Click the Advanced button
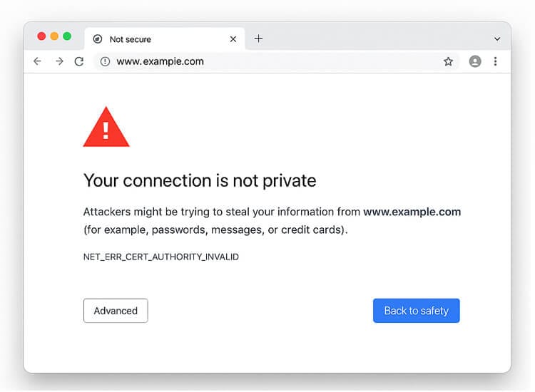This screenshot has height=392, width=535. point(116,311)
